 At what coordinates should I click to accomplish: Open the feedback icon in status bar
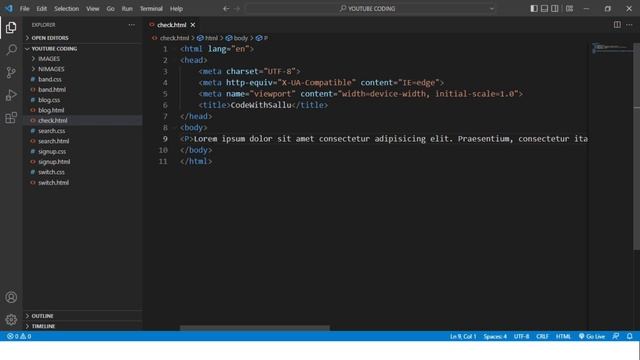(616, 336)
